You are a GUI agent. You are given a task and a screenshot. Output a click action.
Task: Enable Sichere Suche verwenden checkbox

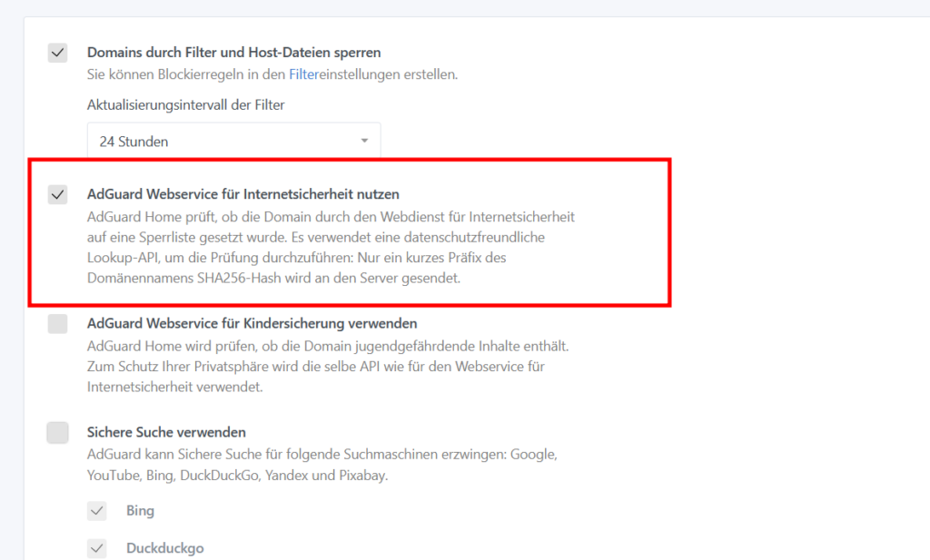point(57,433)
